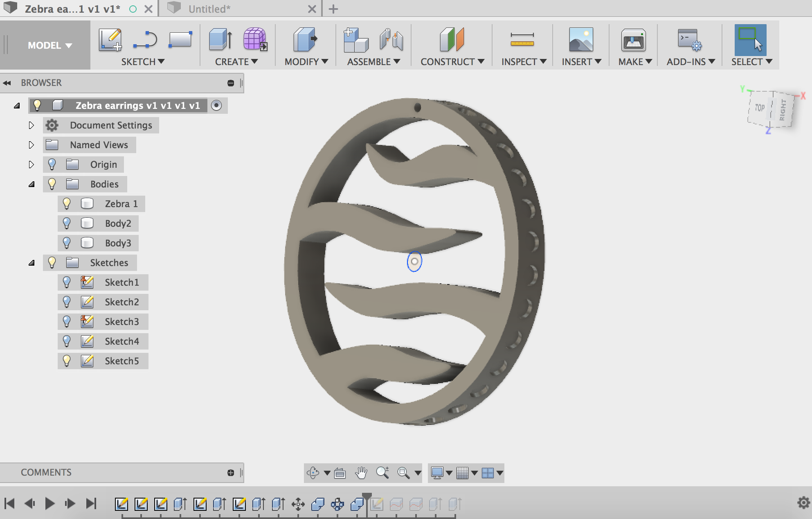Hide the Zebra 1 body
Screen dimensions: 812x519
[67, 203]
